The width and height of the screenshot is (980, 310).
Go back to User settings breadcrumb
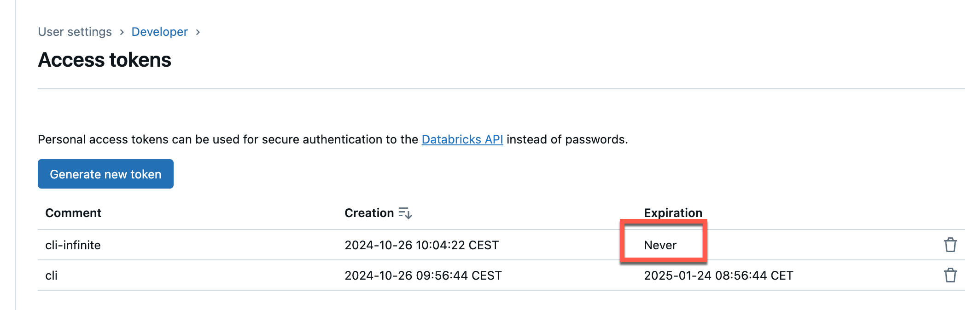pos(75,32)
